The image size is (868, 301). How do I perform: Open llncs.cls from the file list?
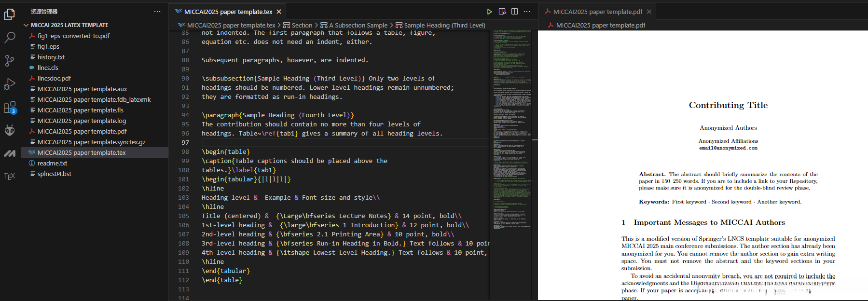[48, 68]
